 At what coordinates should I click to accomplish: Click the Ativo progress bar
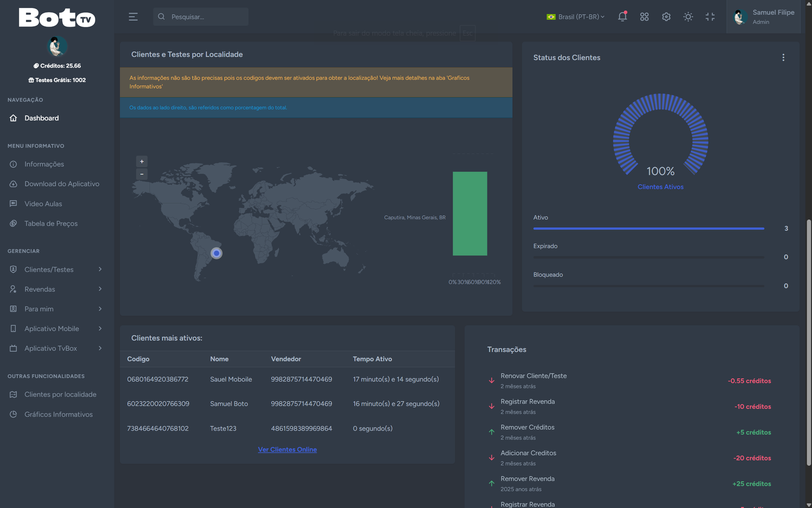(649, 229)
